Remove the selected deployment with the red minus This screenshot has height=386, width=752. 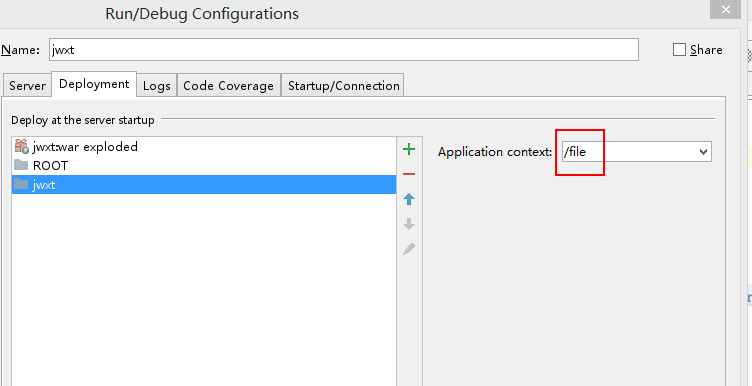pyautogui.click(x=409, y=174)
